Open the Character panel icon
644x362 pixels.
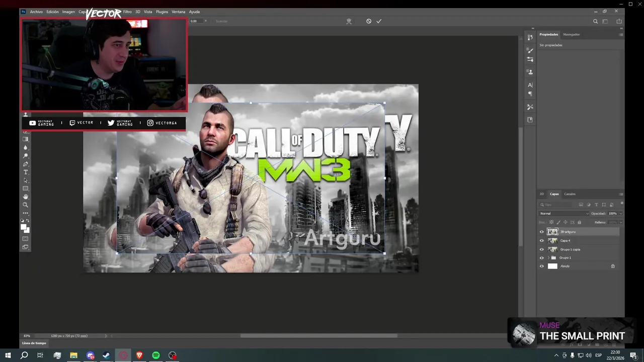coord(530,85)
